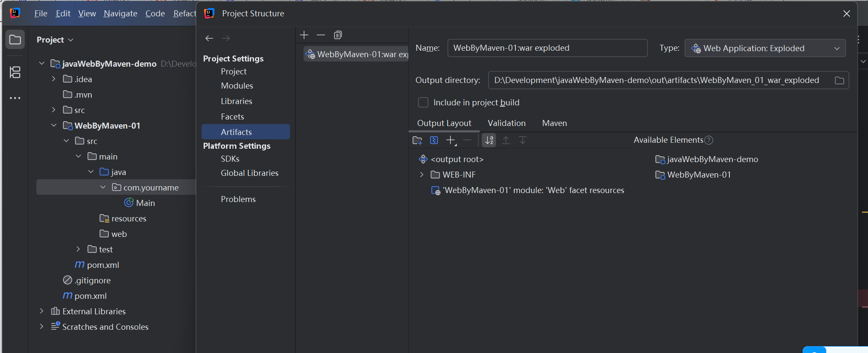Expand the .idea folder
This screenshot has height=353, width=868.
point(53,79)
